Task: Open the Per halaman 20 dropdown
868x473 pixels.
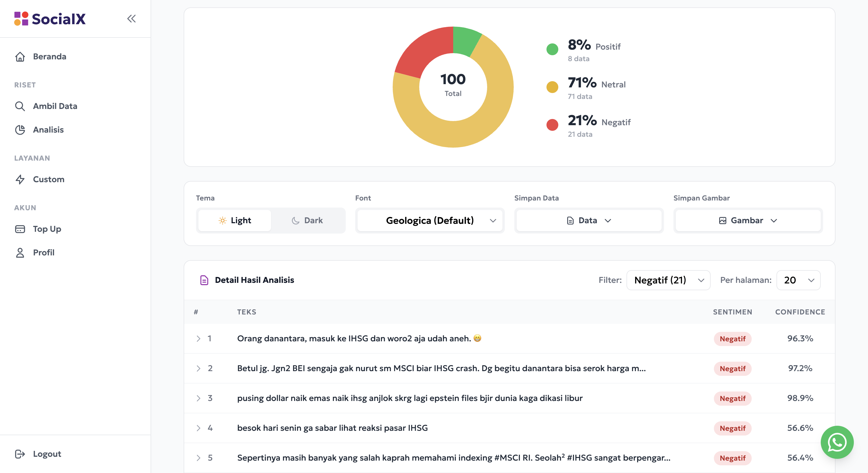Action: pos(798,280)
